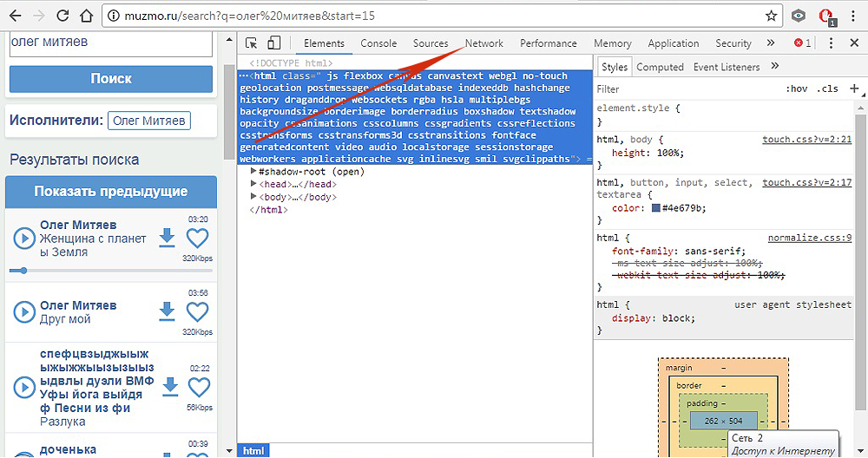This screenshot has width=868, height=458.
Task: Open the eye-shaped extension icon
Action: point(799,16)
